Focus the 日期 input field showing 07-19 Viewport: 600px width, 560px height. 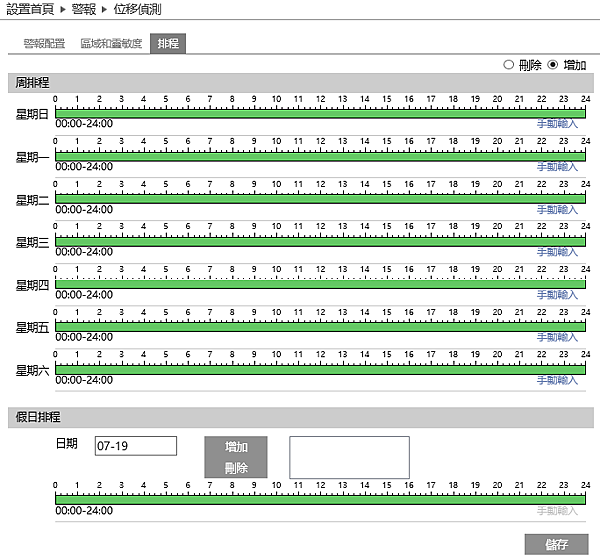(136, 446)
